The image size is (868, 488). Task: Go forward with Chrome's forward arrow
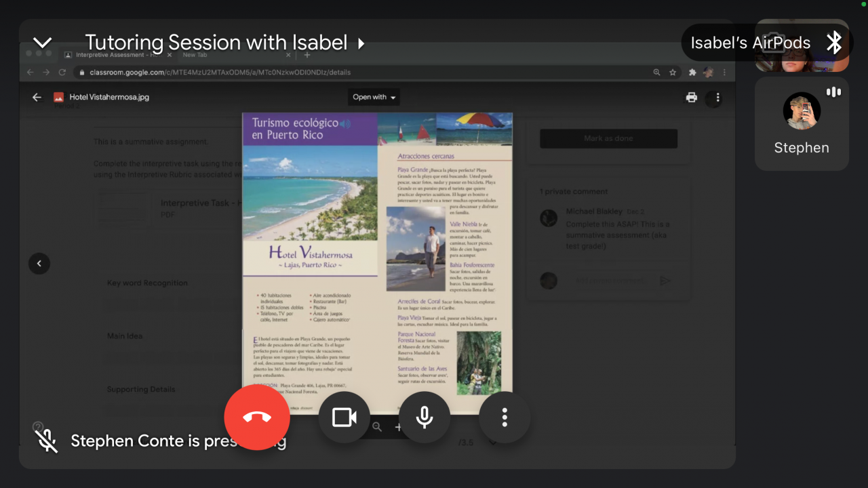[46, 72]
